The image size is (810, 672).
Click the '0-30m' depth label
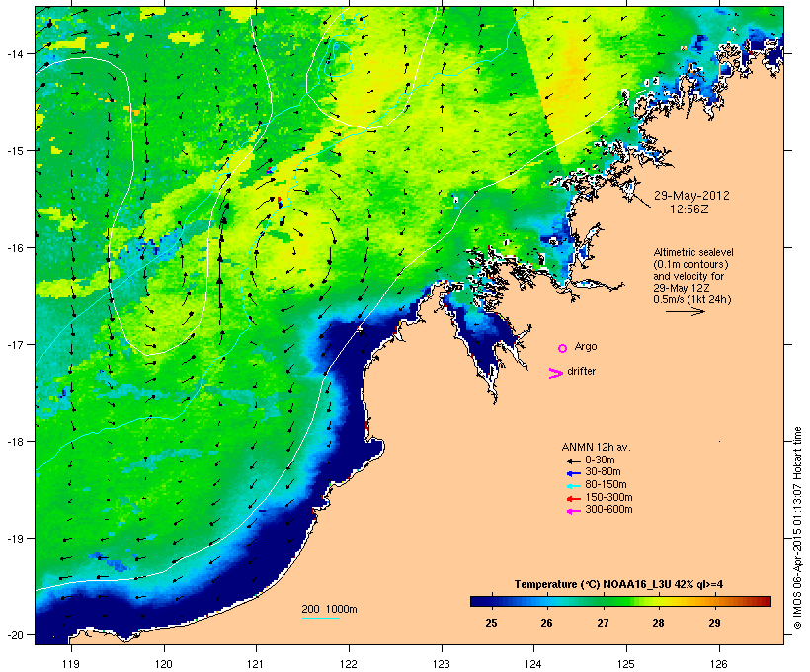600,461
